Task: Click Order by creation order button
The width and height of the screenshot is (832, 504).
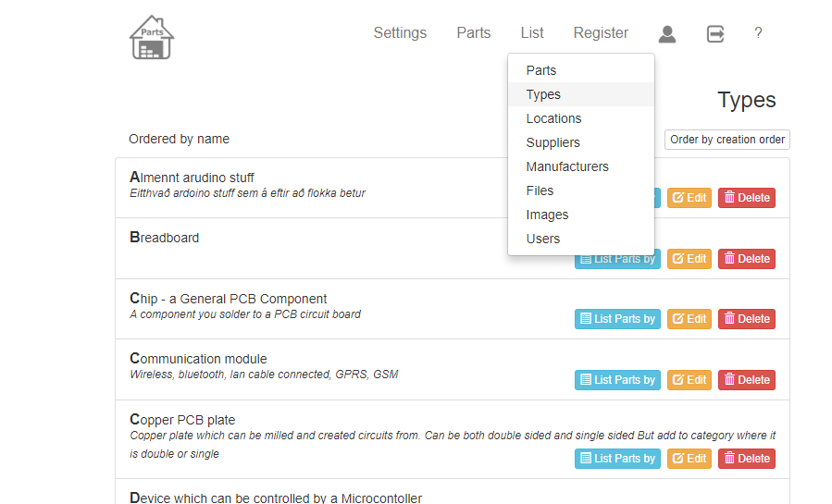Action: (726, 140)
